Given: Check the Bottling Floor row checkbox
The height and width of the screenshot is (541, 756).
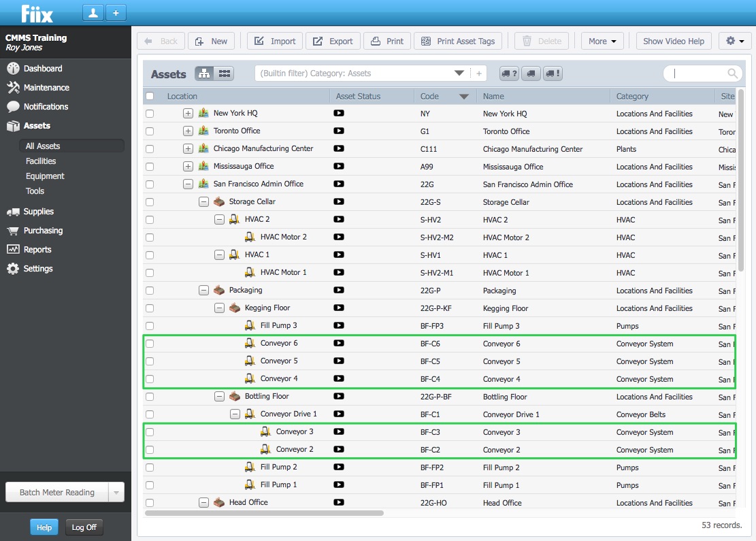Looking at the screenshot, I should tap(150, 396).
